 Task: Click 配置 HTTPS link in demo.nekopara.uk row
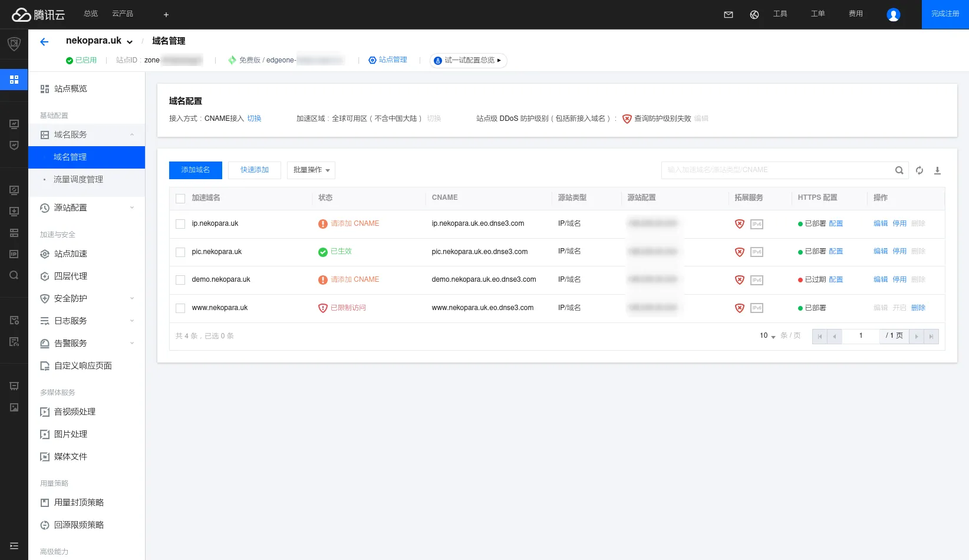coord(836,280)
